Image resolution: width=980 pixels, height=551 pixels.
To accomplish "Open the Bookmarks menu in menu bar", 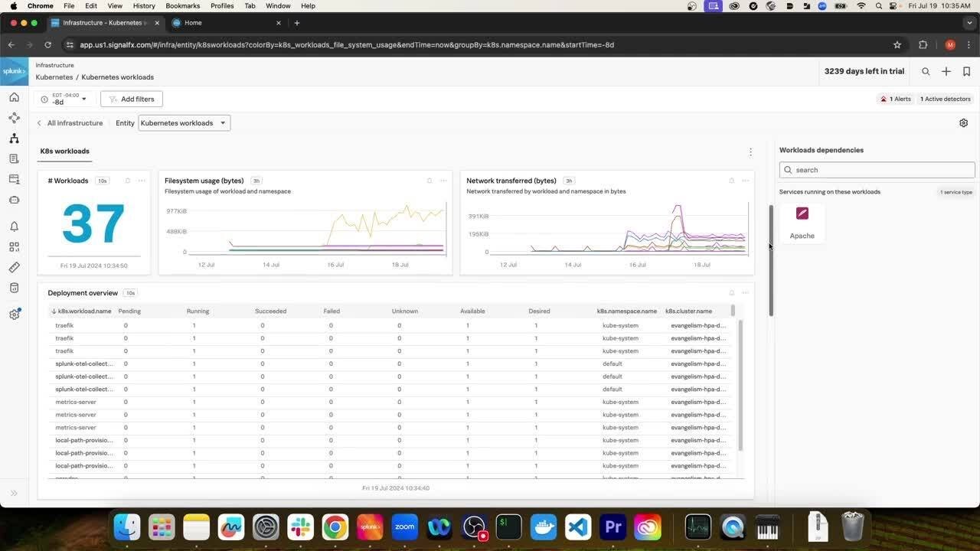I will (x=182, y=5).
